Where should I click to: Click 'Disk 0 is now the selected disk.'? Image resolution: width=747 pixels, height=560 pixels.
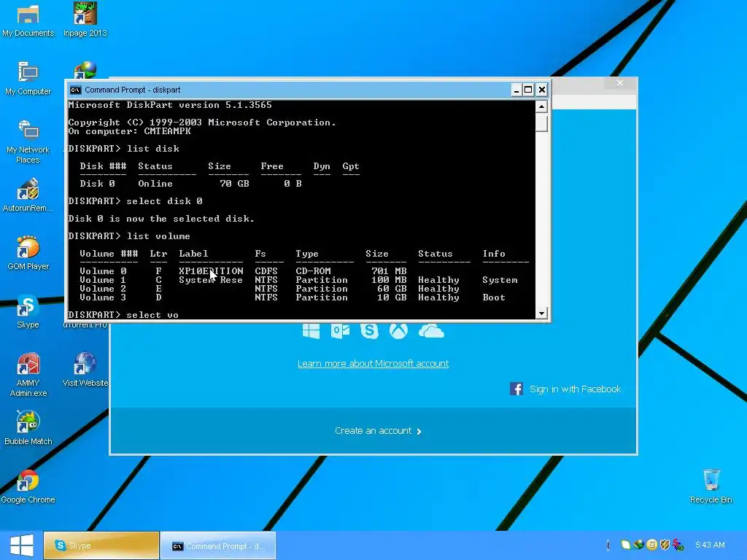(x=161, y=219)
